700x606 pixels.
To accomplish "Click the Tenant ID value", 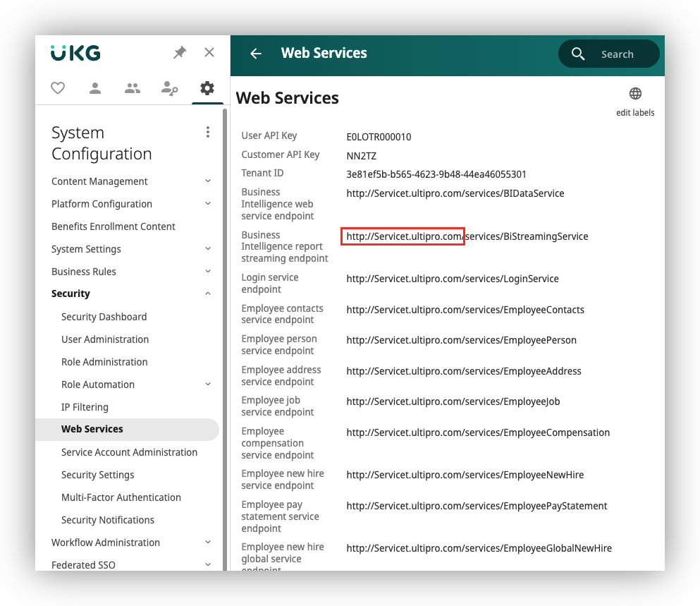I will 436,174.
